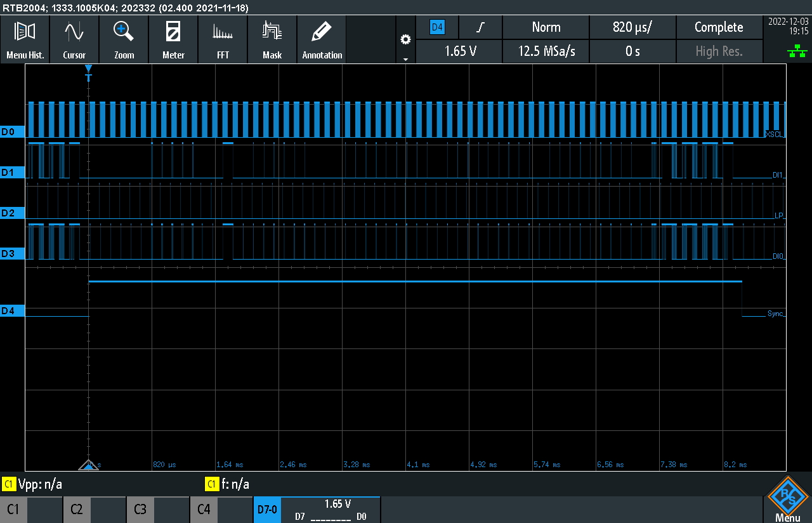
Task: Click the trigger position marker at top
Action: click(x=89, y=72)
